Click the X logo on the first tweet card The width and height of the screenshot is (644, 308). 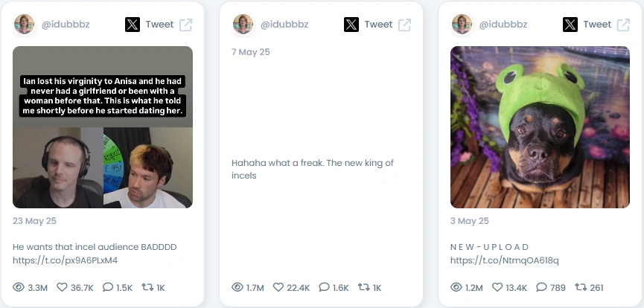pyautogui.click(x=133, y=25)
